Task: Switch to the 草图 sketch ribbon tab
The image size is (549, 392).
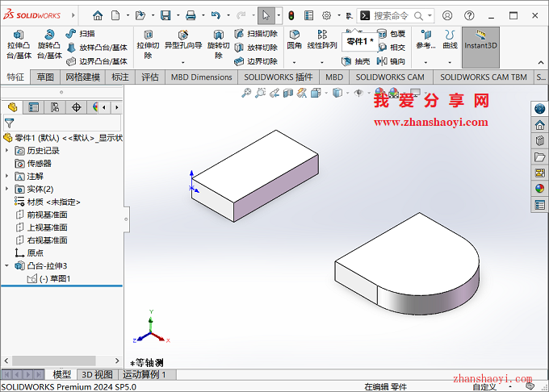Action: [45, 77]
